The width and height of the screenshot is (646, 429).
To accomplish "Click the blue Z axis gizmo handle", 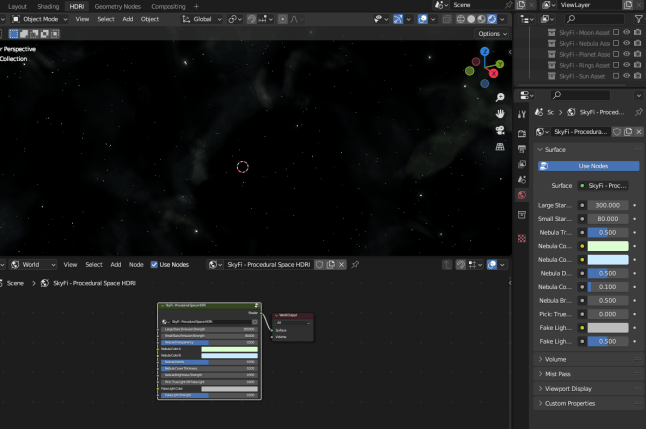I will pos(484,51).
